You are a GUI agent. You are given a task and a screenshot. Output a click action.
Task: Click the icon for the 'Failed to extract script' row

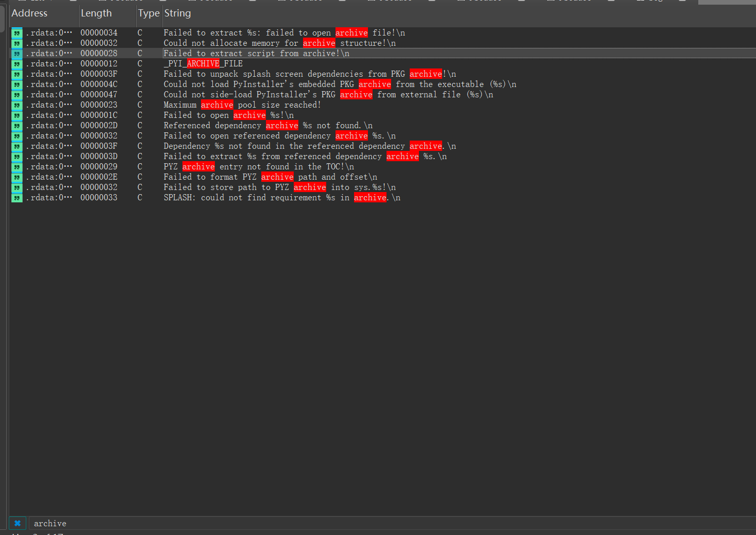coord(17,54)
